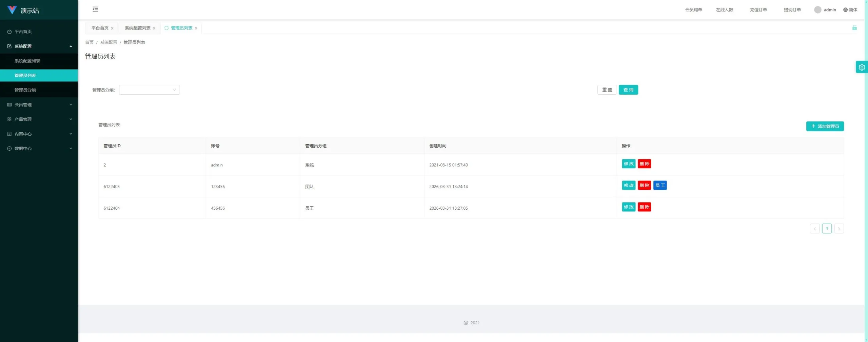This screenshot has height=342, width=868.
Task: Collapse the 系统配置 sidebar menu
Action: pyautogui.click(x=39, y=46)
